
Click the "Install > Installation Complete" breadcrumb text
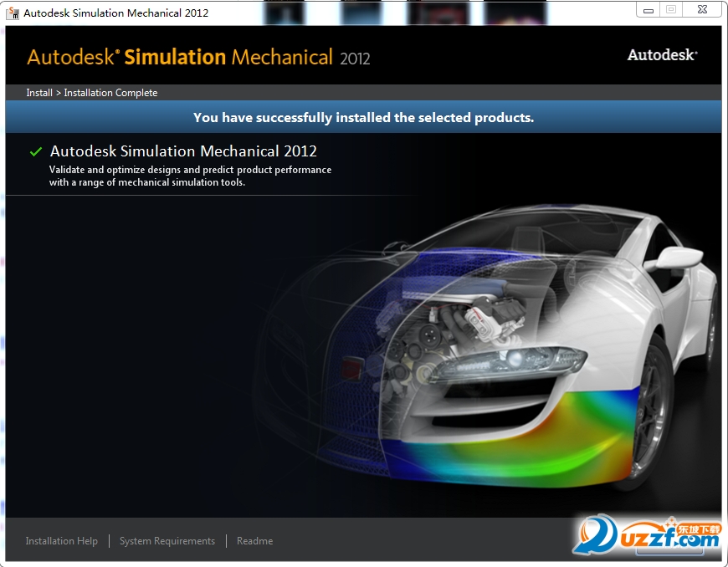pos(92,93)
